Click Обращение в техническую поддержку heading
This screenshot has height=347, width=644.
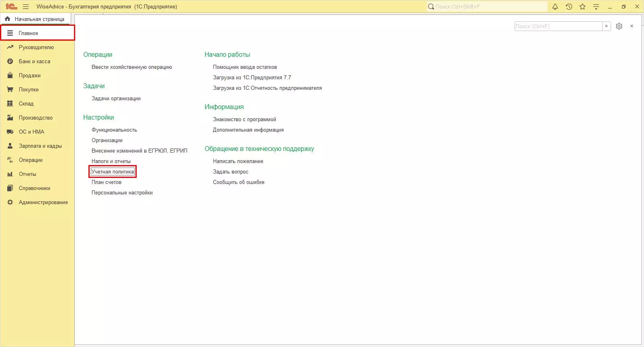click(259, 149)
